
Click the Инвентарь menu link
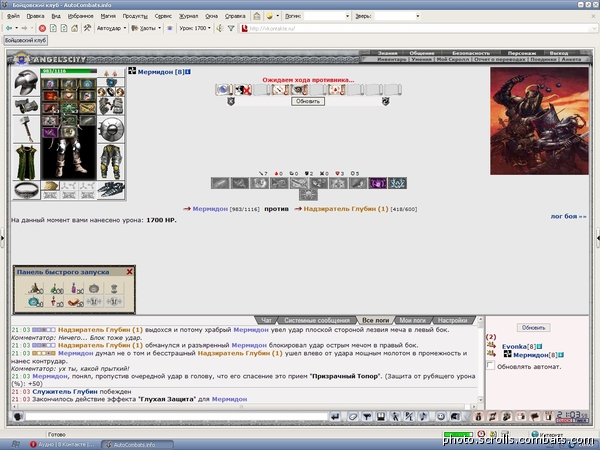[x=391, y=59]
